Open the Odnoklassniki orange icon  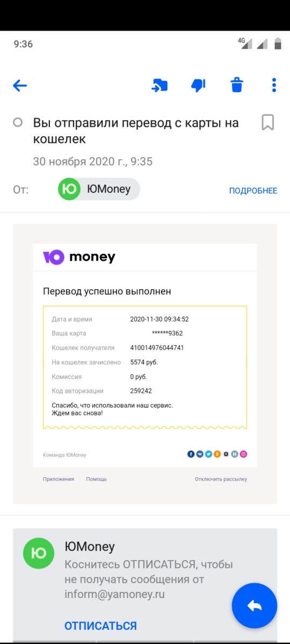217,454
